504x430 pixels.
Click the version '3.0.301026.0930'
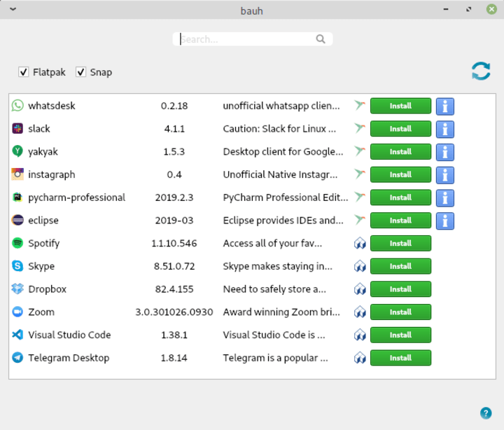174,312
